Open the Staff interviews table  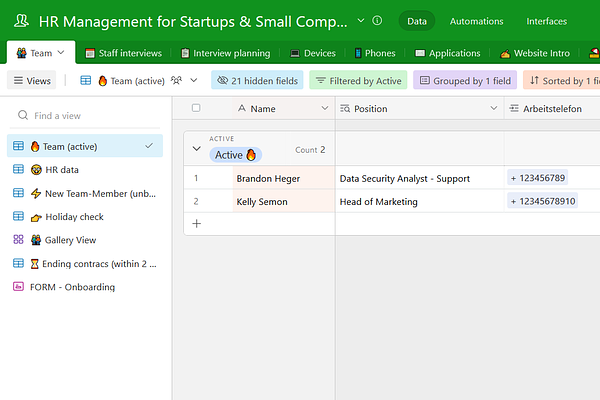tap(124, 53)
